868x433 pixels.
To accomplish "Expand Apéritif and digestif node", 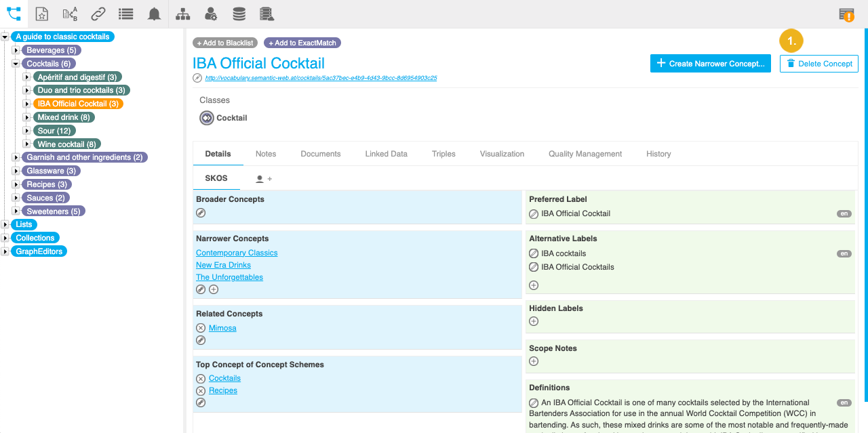I will click(x=27, y=77).
